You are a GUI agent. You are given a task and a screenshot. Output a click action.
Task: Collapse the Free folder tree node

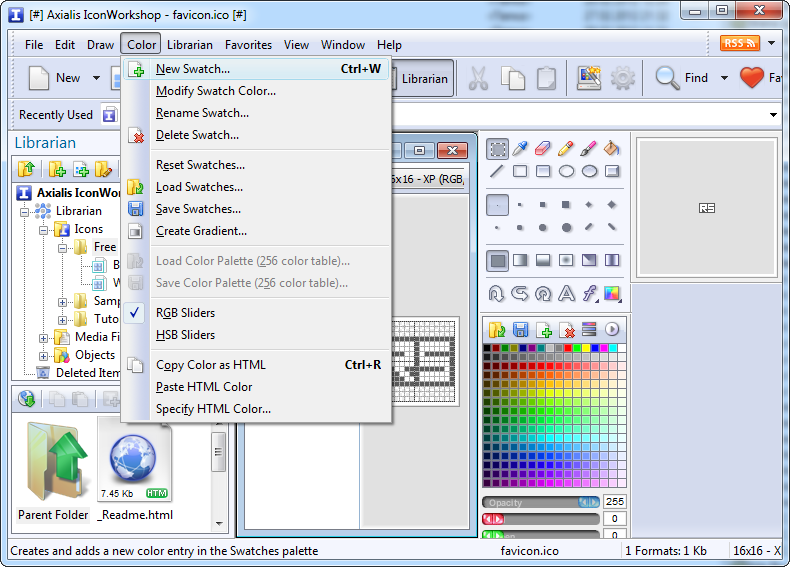click(x=62, y=248)
